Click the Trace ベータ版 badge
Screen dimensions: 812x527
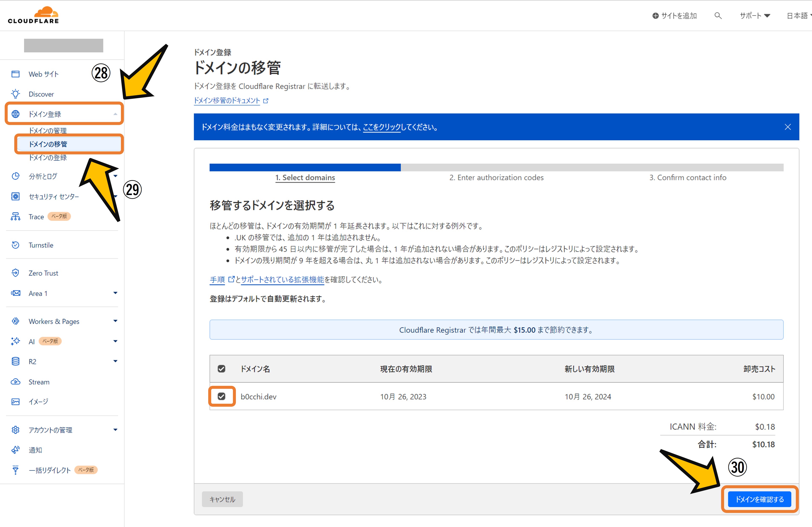tap(59, 216)
